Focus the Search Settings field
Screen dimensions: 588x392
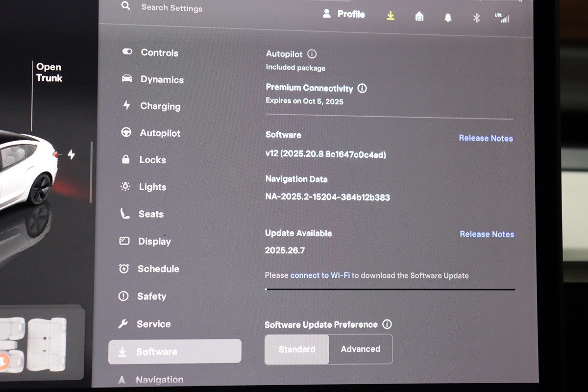tap(171, 8)
